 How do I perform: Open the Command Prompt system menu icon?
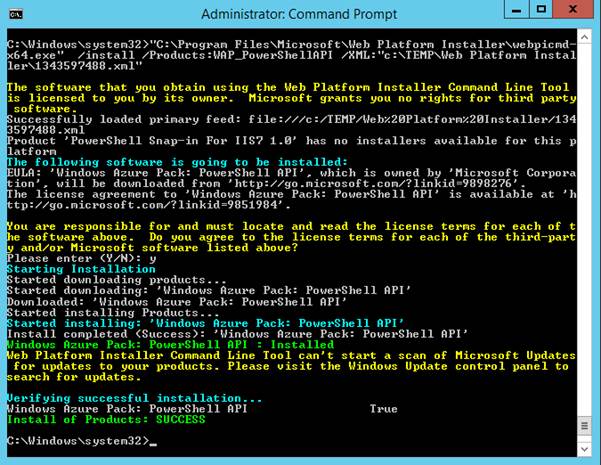(16, 15)
